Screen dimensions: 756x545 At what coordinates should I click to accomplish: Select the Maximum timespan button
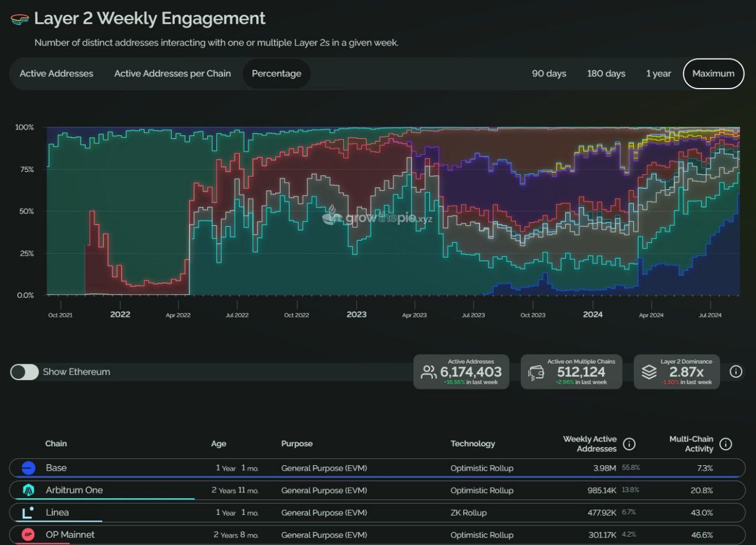click(x=713, y=74)
